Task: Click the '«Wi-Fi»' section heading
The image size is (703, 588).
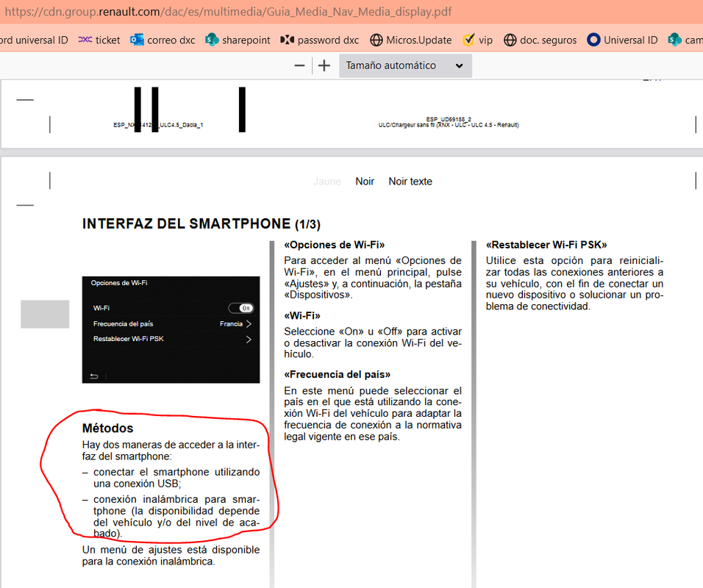Action: point(302,315)
